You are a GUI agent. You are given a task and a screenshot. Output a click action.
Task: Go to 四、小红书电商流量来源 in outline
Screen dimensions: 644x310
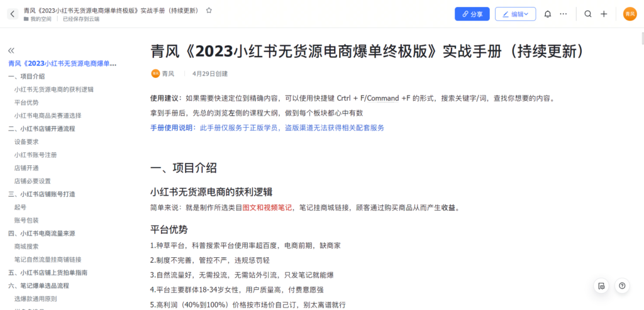[x=42, y=233]
